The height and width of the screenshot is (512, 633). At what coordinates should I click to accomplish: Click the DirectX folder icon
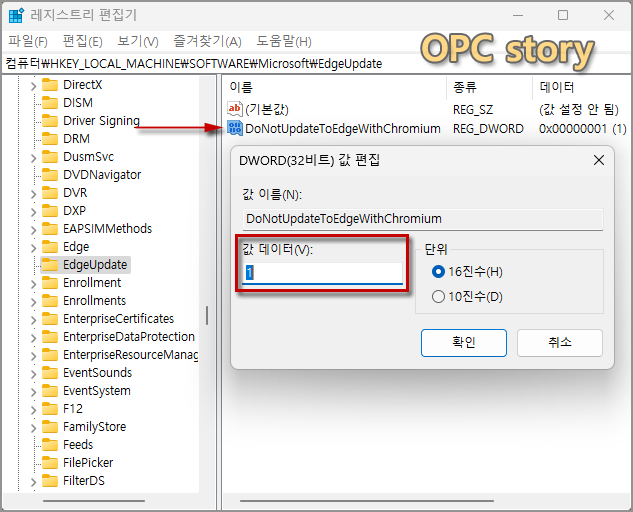pyautogui.click(x=50, y=85)
